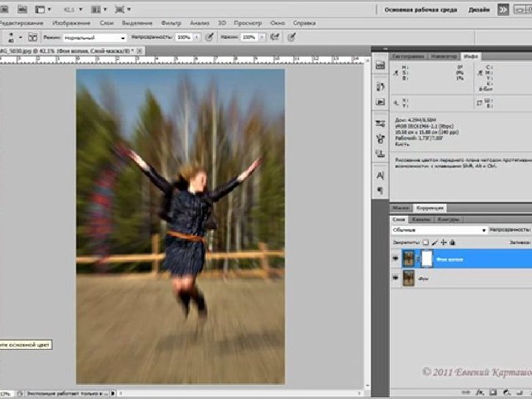
Task: Hide the Фон layer
Action: coord(396,278)
